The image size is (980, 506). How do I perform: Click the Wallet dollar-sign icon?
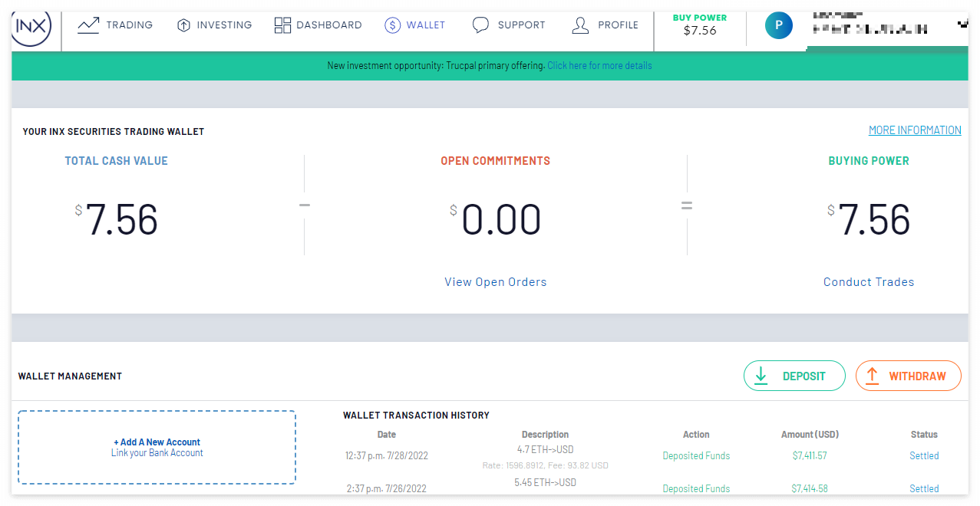click(393, 25)
